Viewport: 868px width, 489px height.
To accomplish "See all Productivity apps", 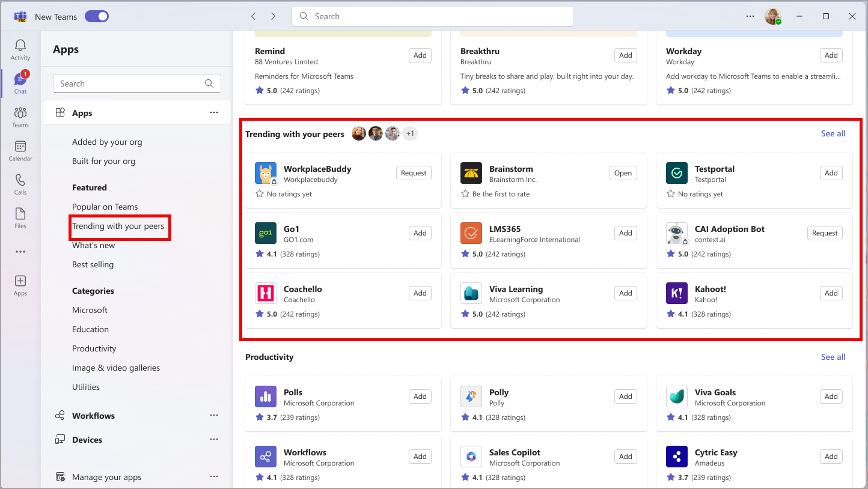I will pyautogui.click(x=833, y=357).
